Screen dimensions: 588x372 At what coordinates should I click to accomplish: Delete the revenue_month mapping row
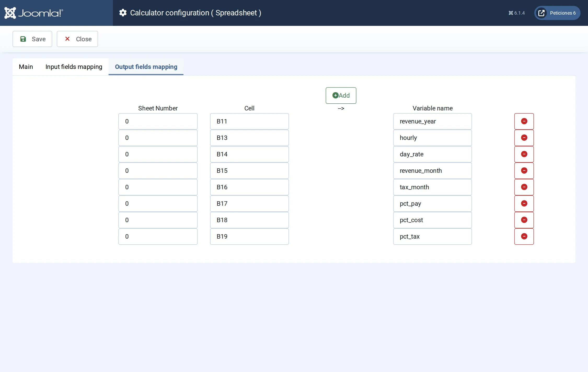click(x=524, y=171)
